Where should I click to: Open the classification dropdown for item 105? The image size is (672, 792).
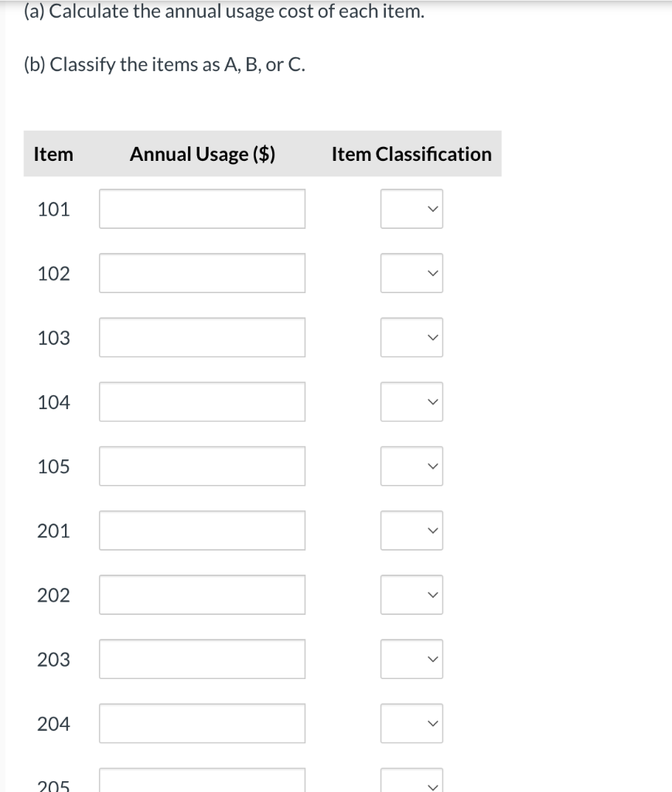[x=411, y=466]
